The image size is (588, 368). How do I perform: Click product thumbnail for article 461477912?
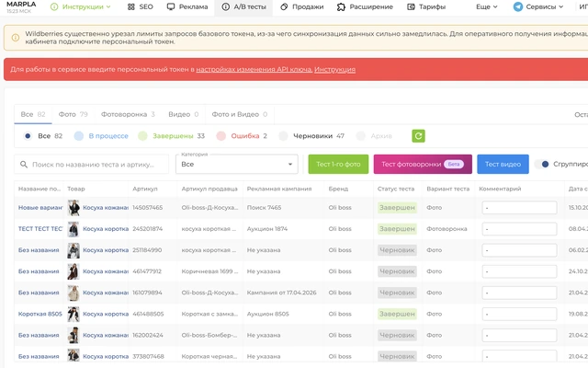(73, 271)
